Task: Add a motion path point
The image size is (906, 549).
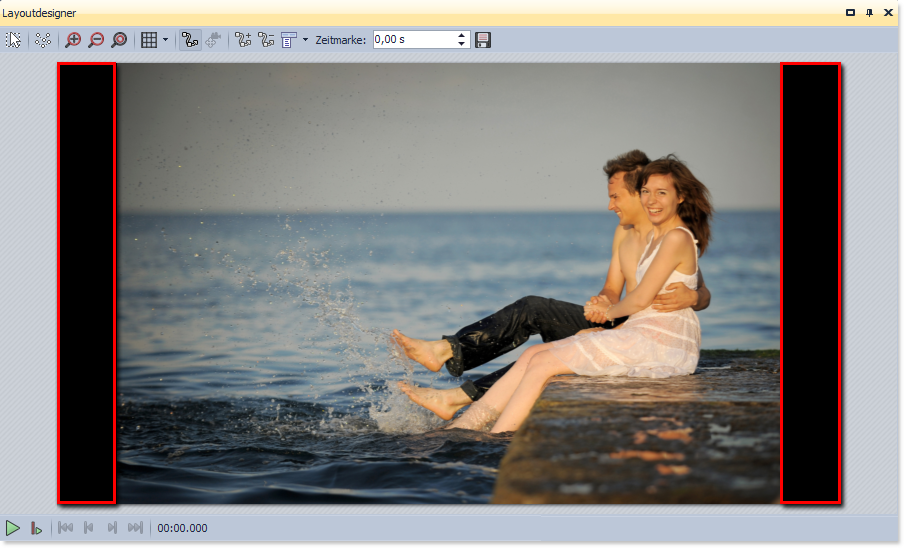Action: (243, 40)
